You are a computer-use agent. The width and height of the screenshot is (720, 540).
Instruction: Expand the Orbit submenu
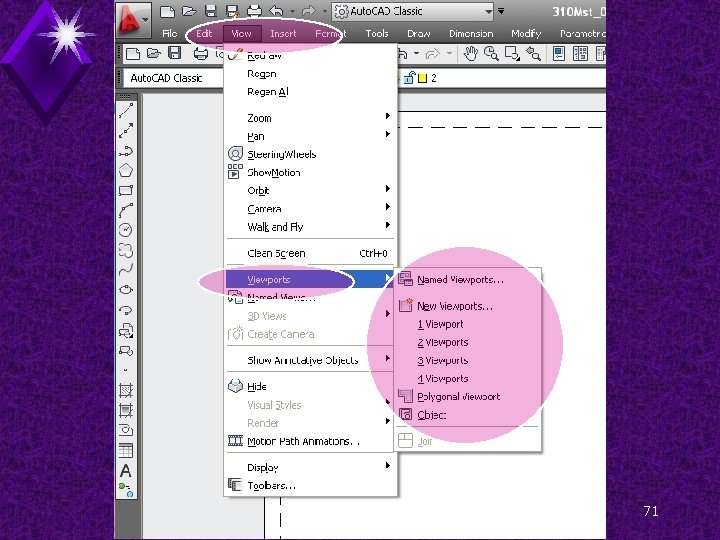coord(310,191)
